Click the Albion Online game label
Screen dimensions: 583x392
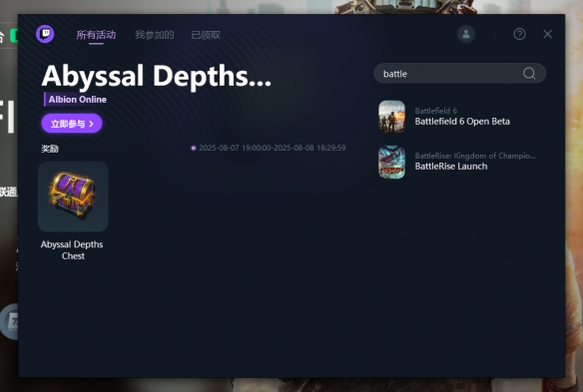coord(77,99)
